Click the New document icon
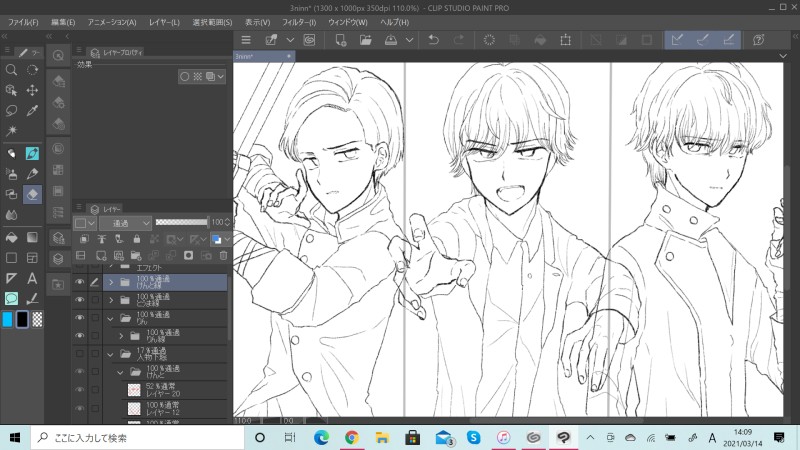 click(341, 40)
